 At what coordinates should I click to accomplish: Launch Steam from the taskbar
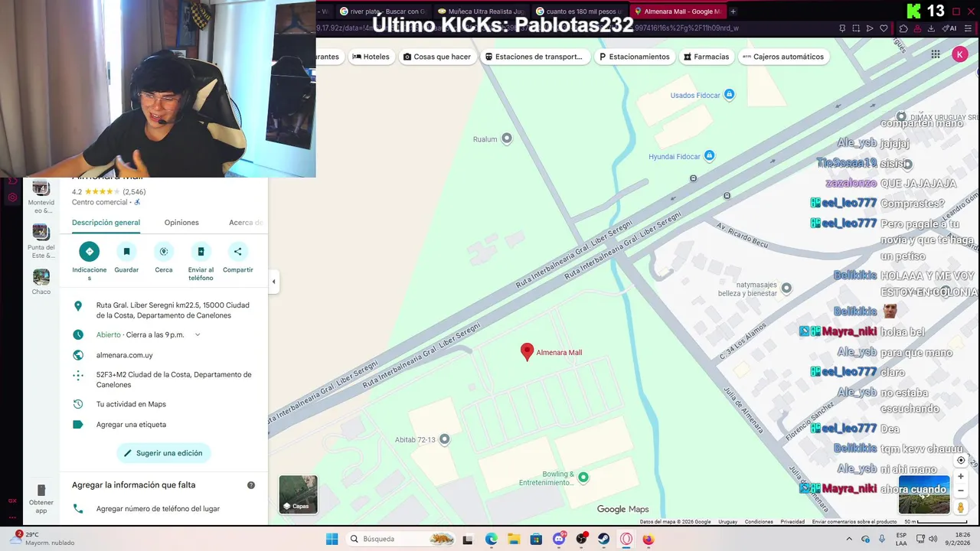click(x=603, y=539)
